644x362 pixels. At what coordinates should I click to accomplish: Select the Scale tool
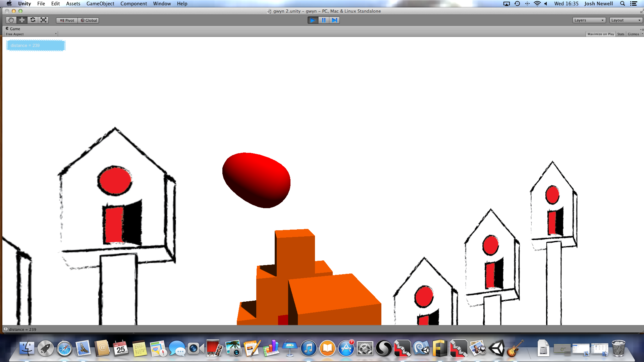[44, 20]
